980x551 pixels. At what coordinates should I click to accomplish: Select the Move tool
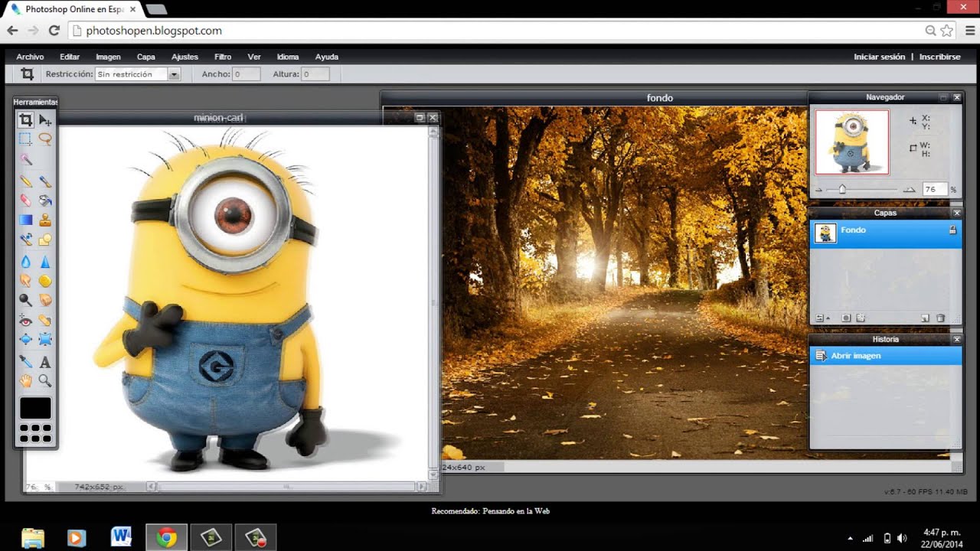point(45,119)
